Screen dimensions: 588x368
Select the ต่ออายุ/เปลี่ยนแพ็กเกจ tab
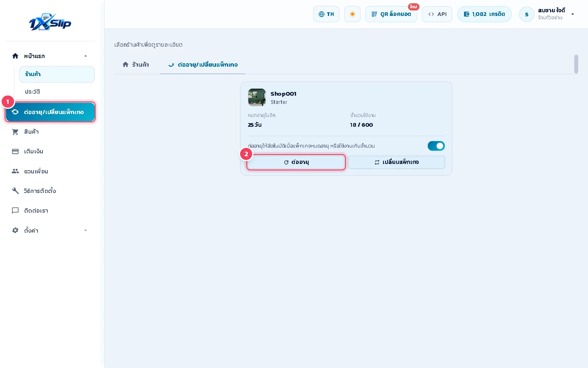coord(203,65)
